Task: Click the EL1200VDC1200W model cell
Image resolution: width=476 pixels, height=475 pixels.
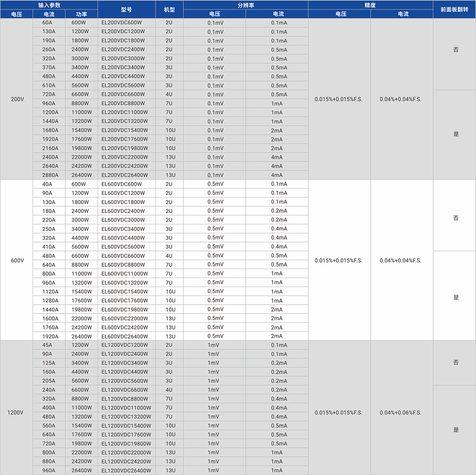Action: tap(125, 345)
